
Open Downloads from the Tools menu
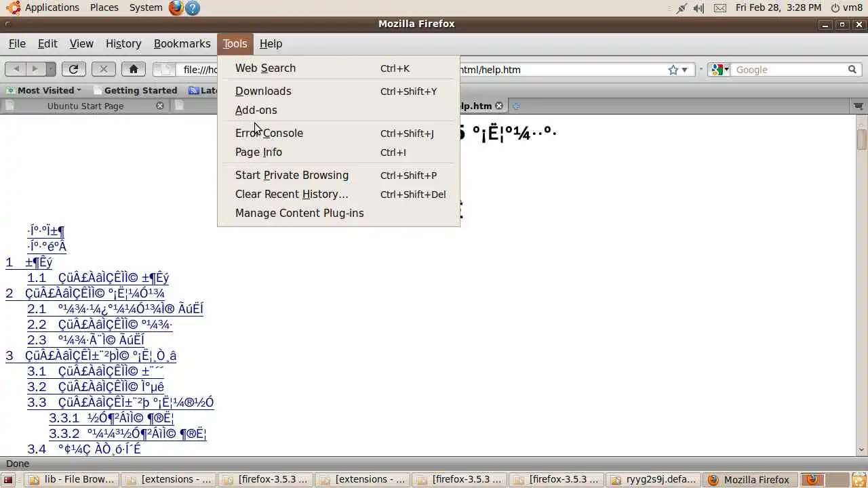(x=338, y=91)
